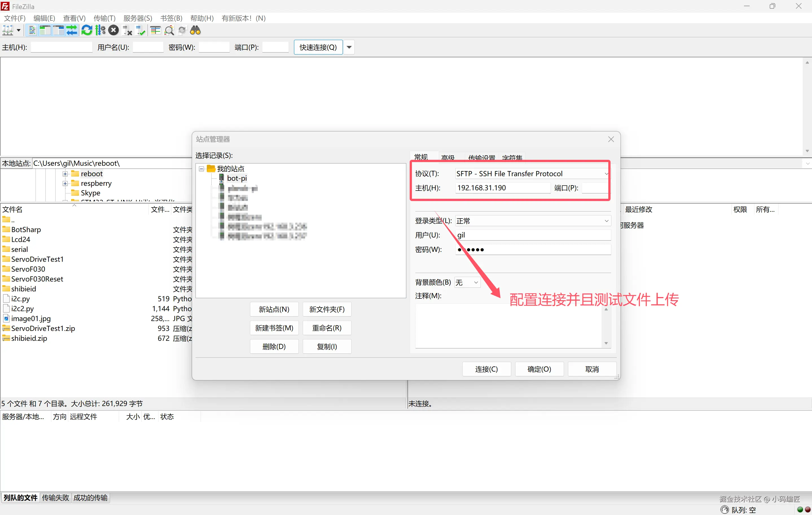Screen dimensions: 812x515
Task: Toggle transfer queue display
Action: tap(72, 30)
